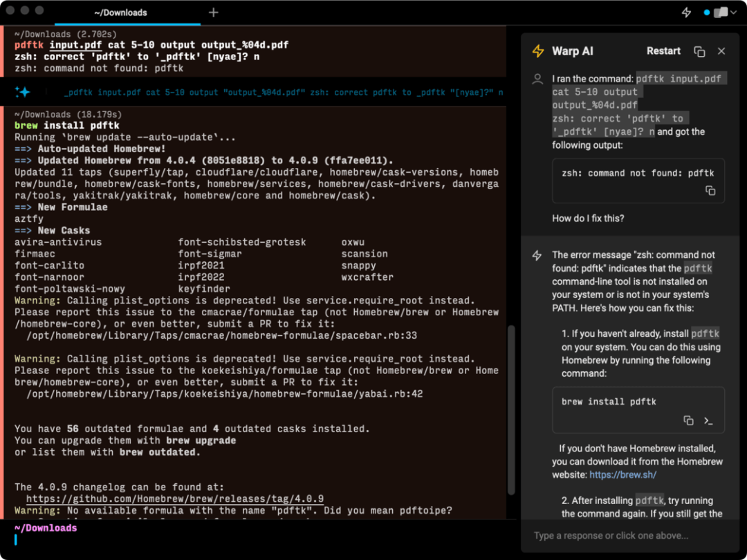747x560 pixels.
Task: Open the https://brew.sh/ link
Action: tap(622, 475)
